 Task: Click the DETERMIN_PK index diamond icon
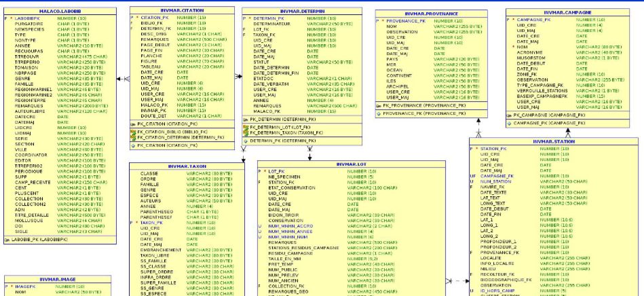click(x=246, y=141)
